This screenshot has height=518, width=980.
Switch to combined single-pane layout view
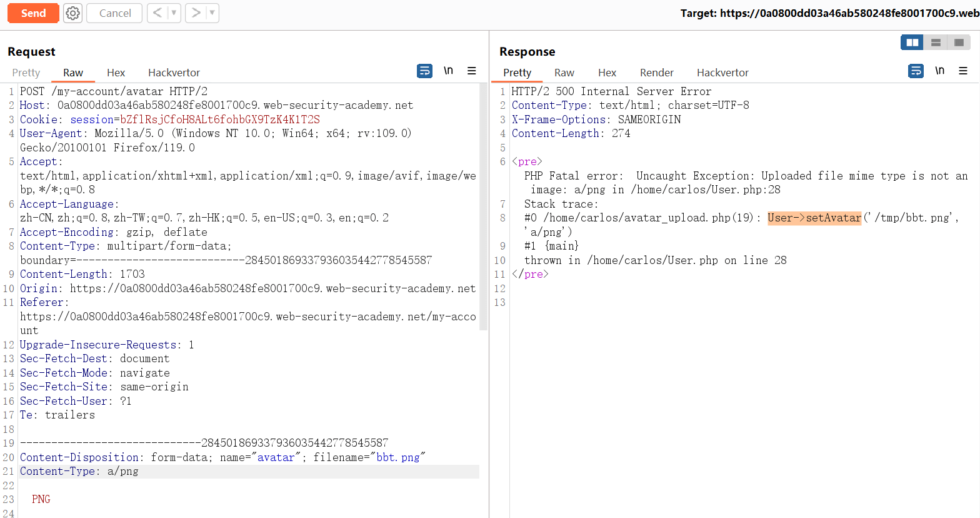coord(959,43)
